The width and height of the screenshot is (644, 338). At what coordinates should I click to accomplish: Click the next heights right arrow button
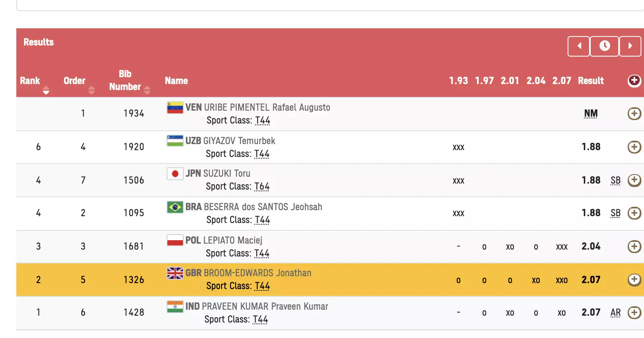[630, 46]
